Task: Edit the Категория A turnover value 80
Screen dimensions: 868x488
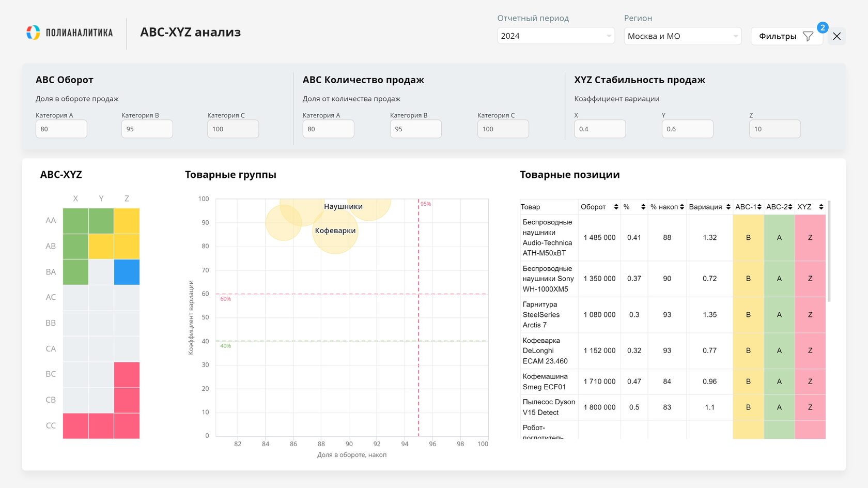Action: pyautogui.click(x=61, y=129)
